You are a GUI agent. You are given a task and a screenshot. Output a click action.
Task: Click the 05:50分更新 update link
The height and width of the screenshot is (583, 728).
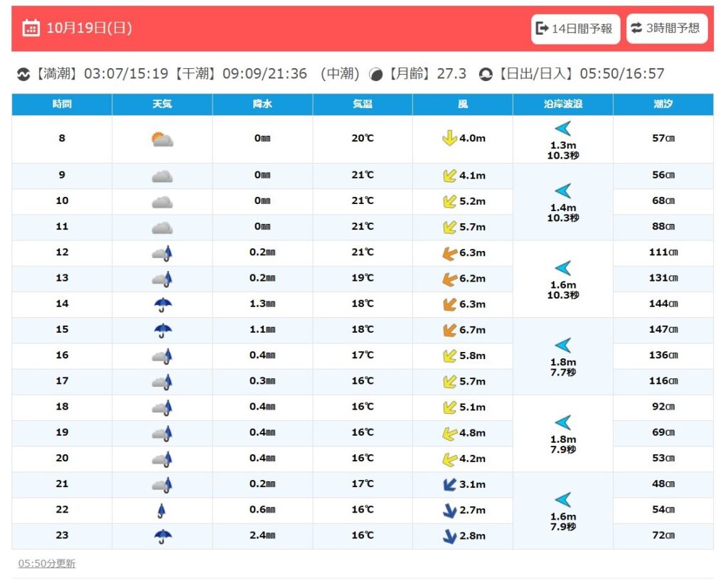pos(47,564)
